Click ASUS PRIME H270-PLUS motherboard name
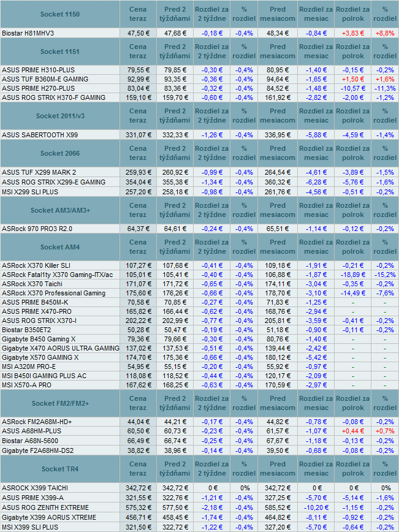 tap(39, 88)
